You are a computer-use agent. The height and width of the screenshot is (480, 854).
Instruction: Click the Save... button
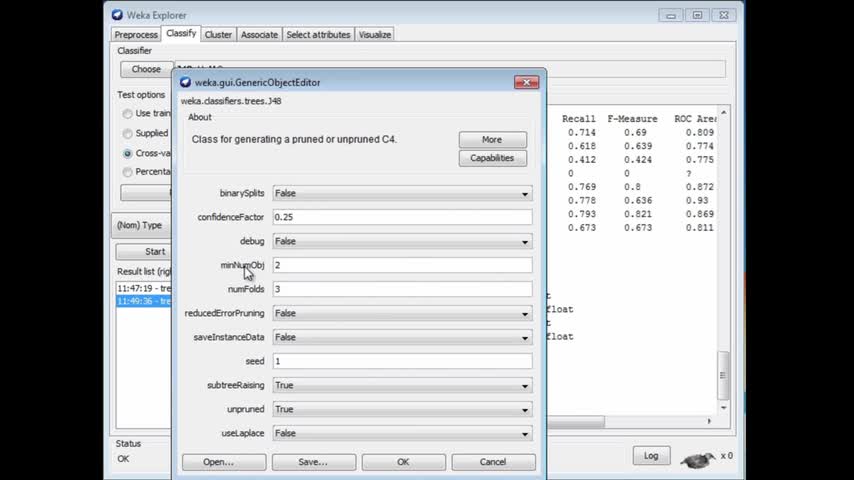pos(314,462)
